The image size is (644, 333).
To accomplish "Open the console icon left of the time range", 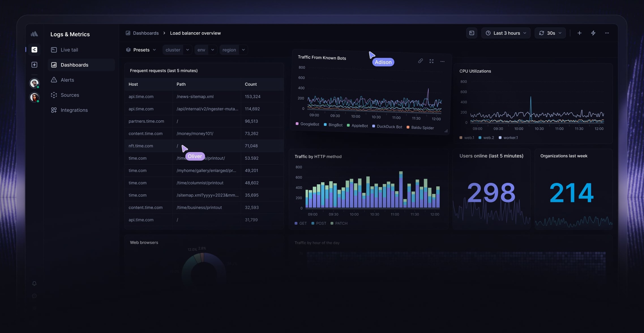I will [471, 33].
